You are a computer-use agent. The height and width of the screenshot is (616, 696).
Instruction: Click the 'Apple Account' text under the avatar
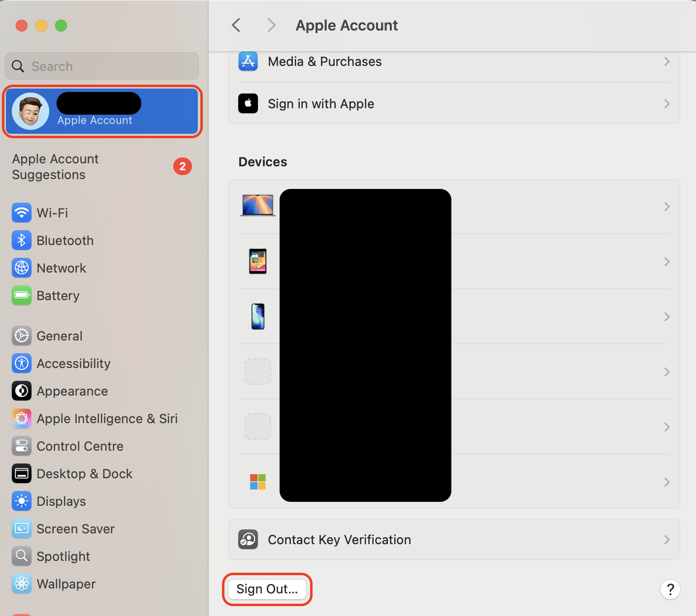point(95,121)
